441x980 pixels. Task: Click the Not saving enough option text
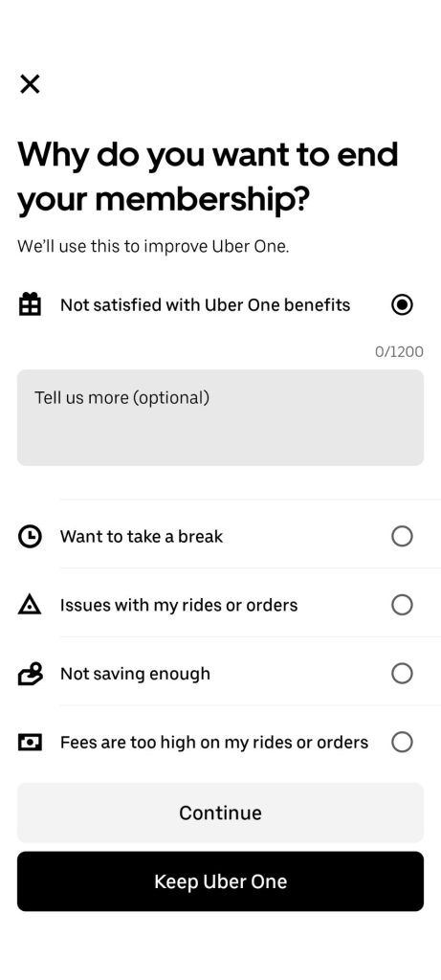(x=135, y=675)
